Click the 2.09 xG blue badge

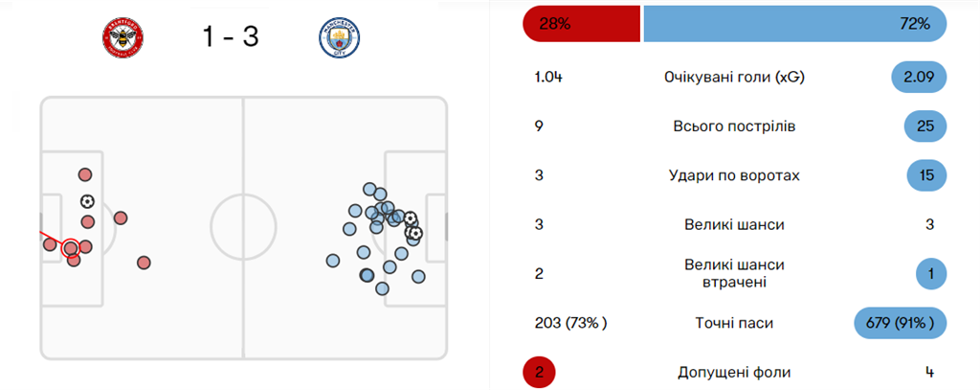click(919, 77)
